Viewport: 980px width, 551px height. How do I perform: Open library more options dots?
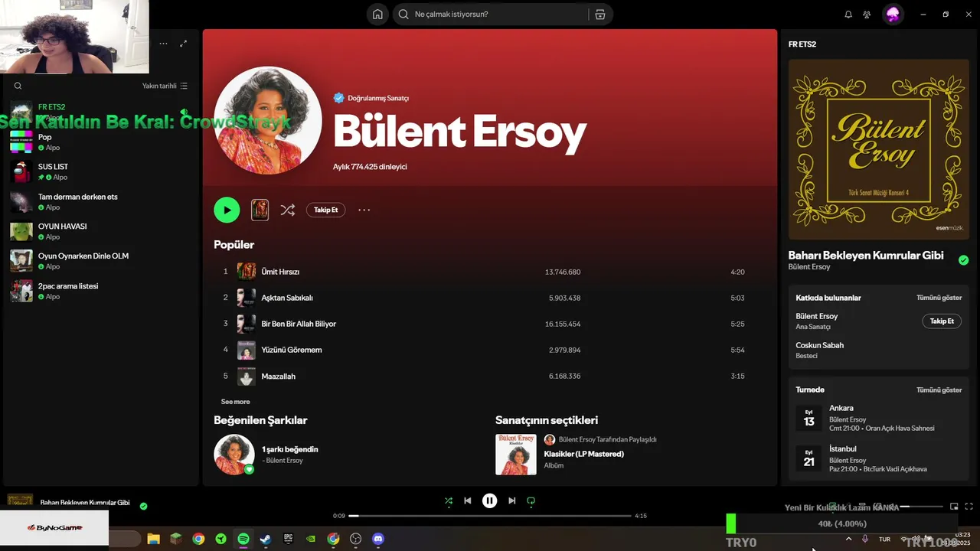pos(163,44)
